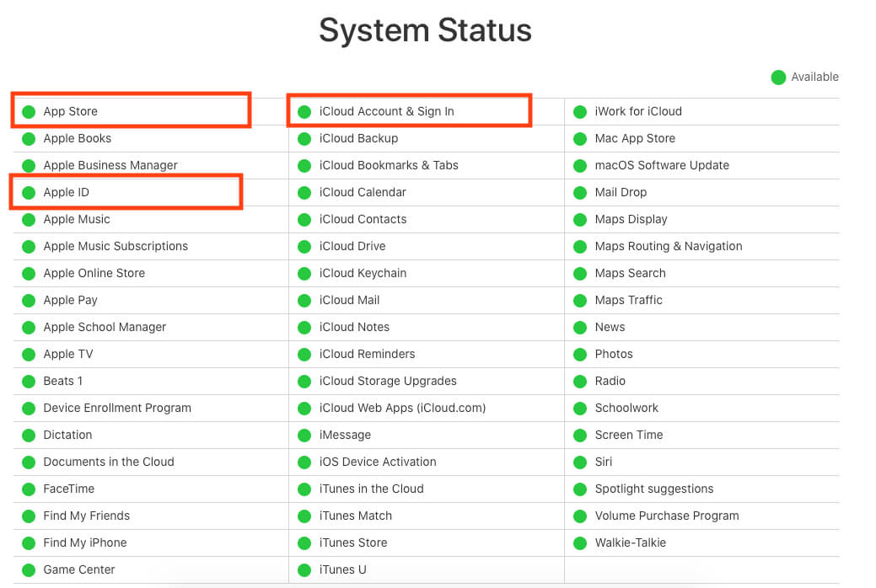Screen dimensions: 876x588
Task: Click the Apple TV label
Action: coord(68,354)
